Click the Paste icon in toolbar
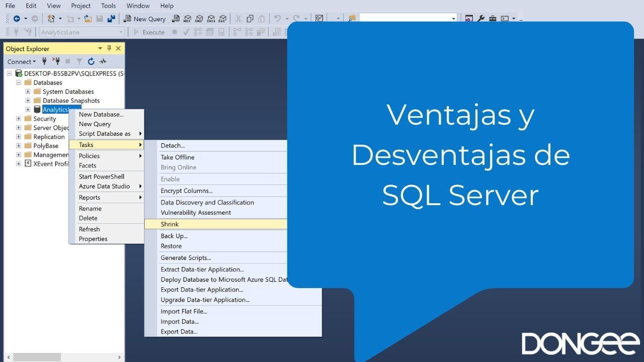Viewport: 644px width, 362px height. tap(261, 19)
